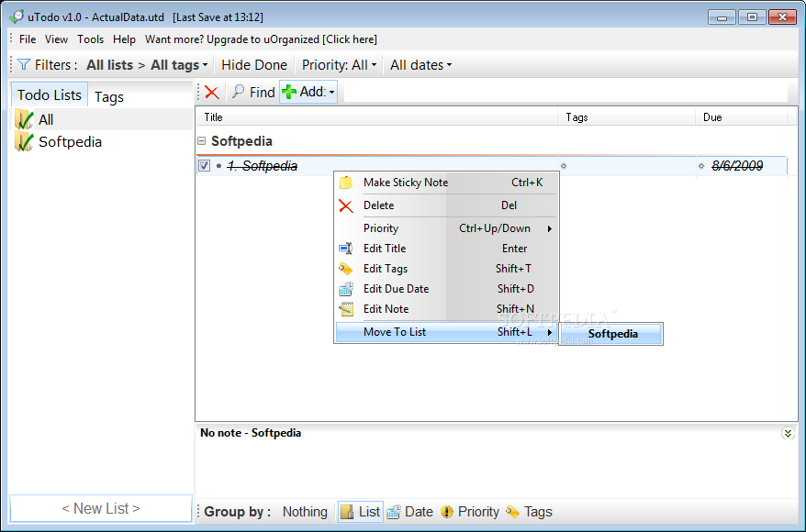This screenshot has height=532, width=806.
Task: Click the due date 8/6/2009 cell
Action: (736, 166)
